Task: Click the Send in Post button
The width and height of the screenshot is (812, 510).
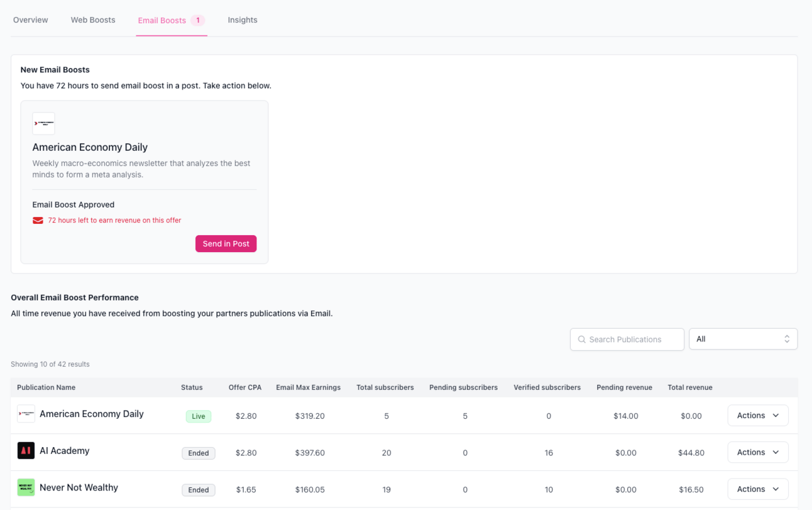Action: pyautogui.click(x=226, y=243)
